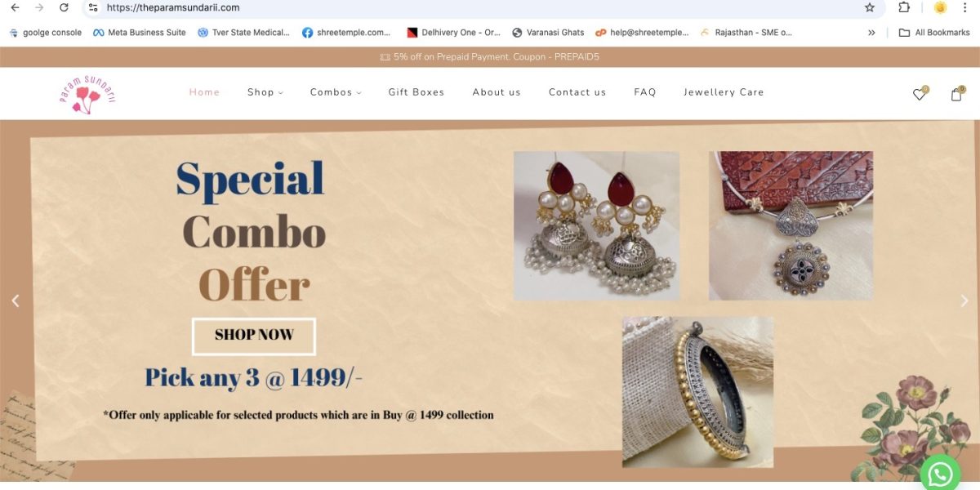Show more bookmarks via double-chevron
The height and width of the screenshot is (490, 980).
(871, 33)
